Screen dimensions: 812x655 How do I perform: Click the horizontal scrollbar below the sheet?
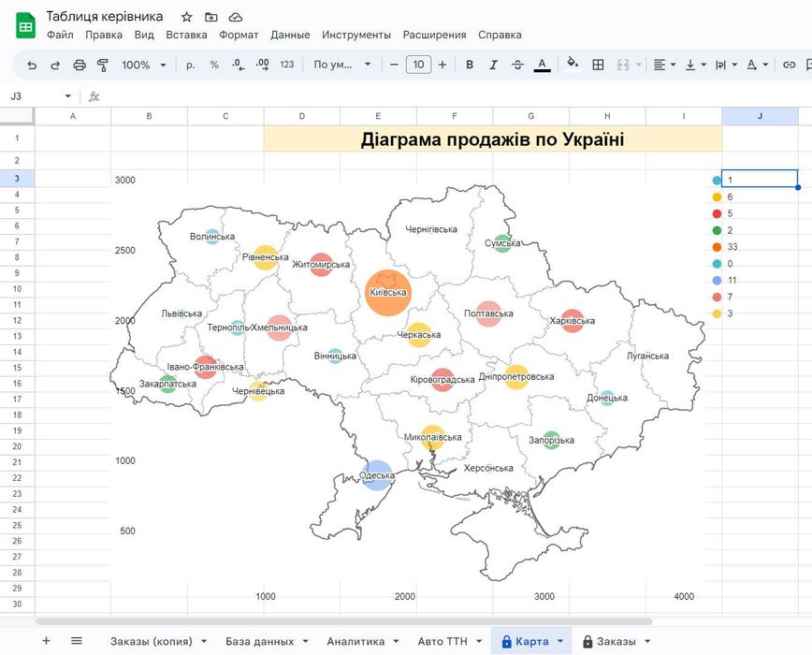click(x=344, y=620)
